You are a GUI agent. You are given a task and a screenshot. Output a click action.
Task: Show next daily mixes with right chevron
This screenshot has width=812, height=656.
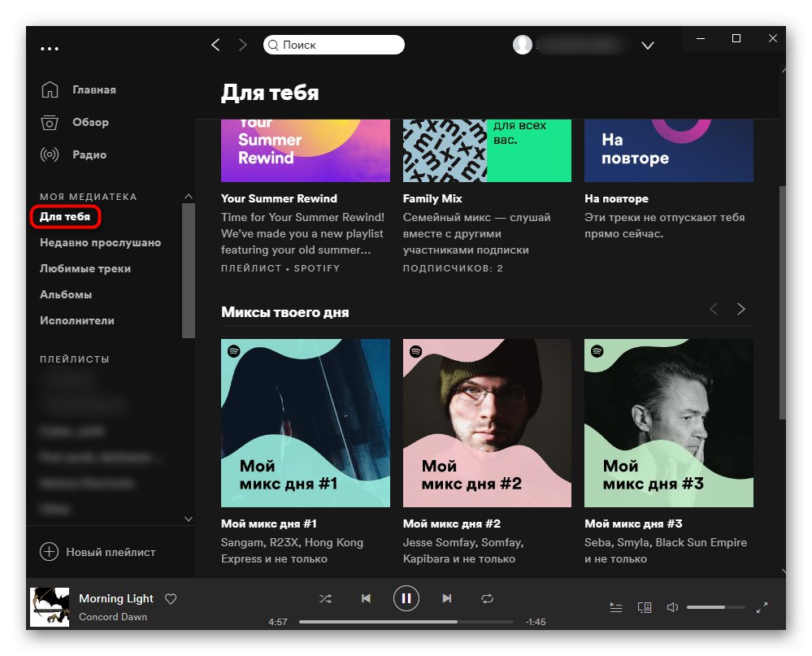pos(741,309)
